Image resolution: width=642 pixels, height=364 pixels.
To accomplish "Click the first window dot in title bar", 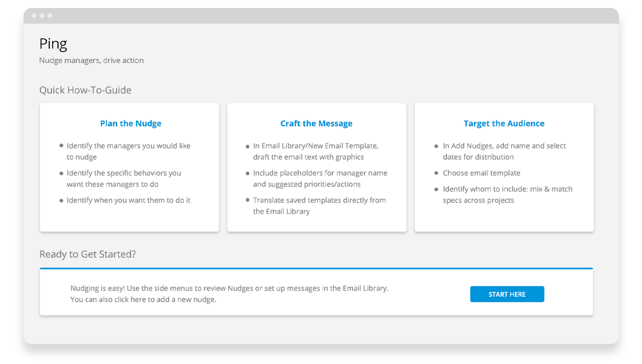I will tap(34, 16).
